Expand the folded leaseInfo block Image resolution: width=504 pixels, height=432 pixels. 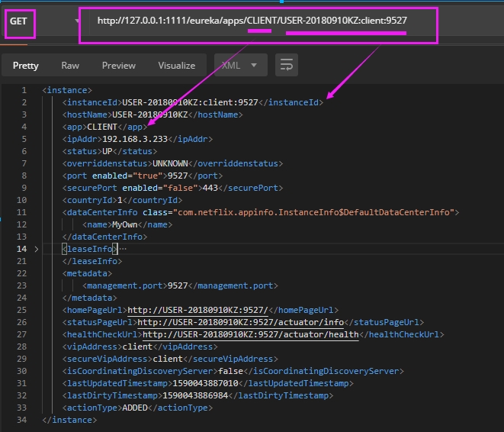tap(37, 249)
